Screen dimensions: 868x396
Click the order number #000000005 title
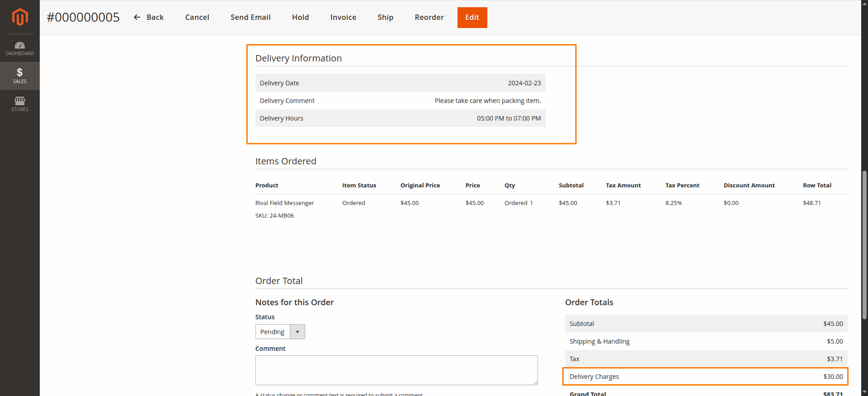[x=83, y=17]
